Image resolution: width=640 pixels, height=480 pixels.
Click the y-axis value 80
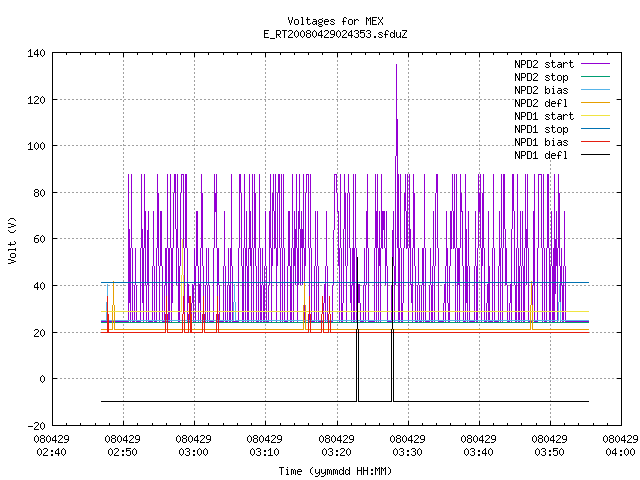click(39, 193)
